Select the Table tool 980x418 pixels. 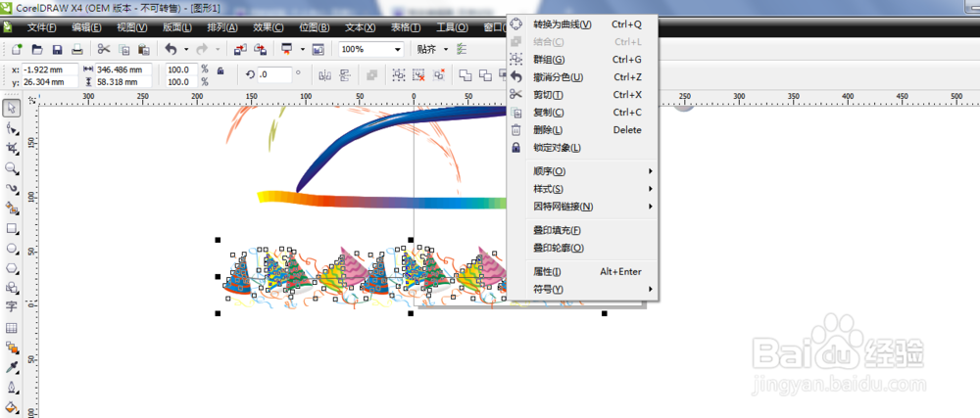click(11, 328)
